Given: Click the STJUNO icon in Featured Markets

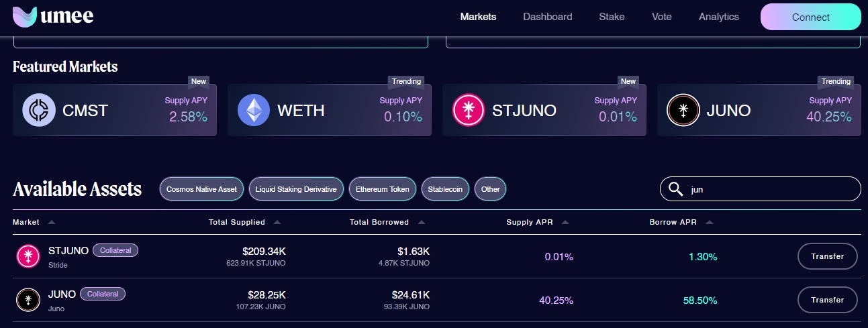Looking at the screenshot, I should pyautogui.click(x=469, y=110).
